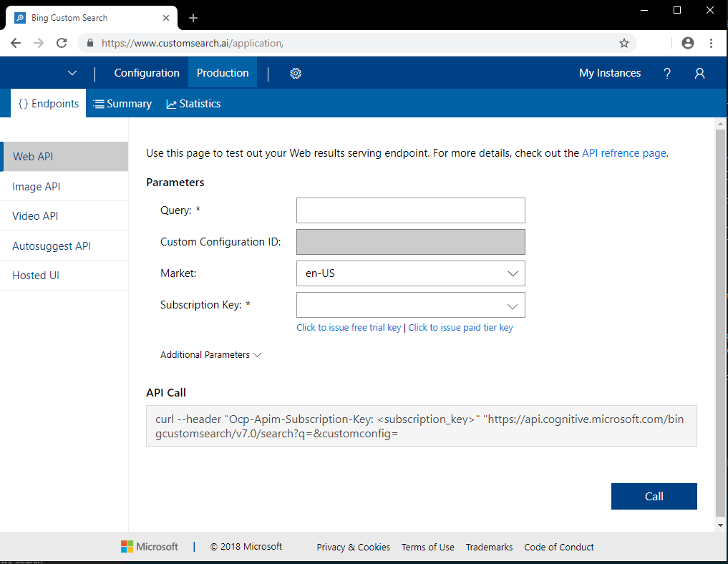The height and width of the screenshot is (564, 728).
Task: Click the bookmark star in the address bar
Action: point(623,43)
